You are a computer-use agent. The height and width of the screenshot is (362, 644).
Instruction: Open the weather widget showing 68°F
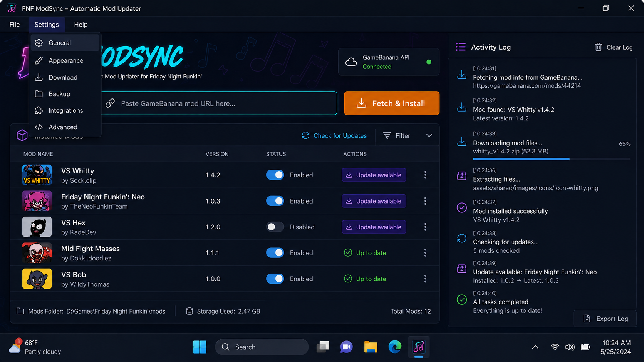[x=35, y=347]
